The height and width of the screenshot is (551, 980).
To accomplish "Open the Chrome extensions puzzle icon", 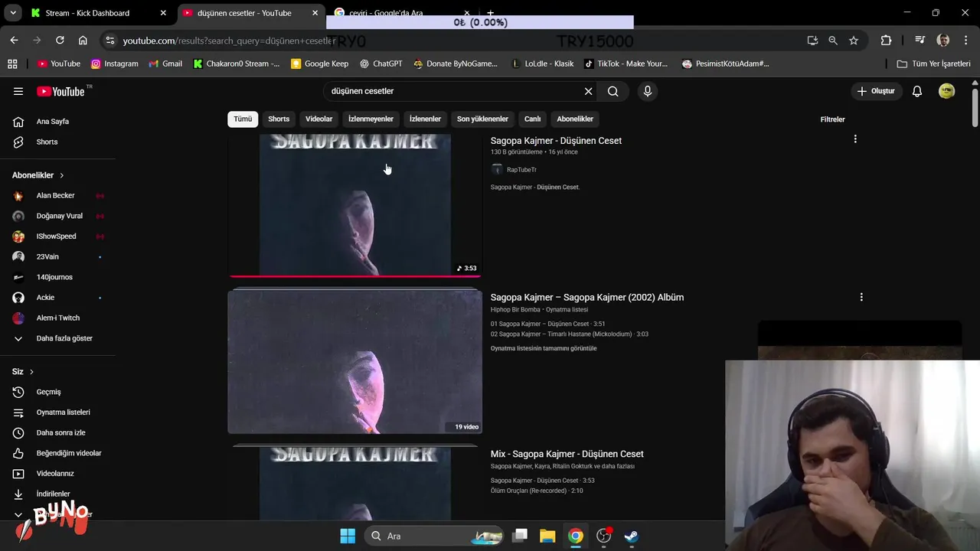I will point(886,41).
